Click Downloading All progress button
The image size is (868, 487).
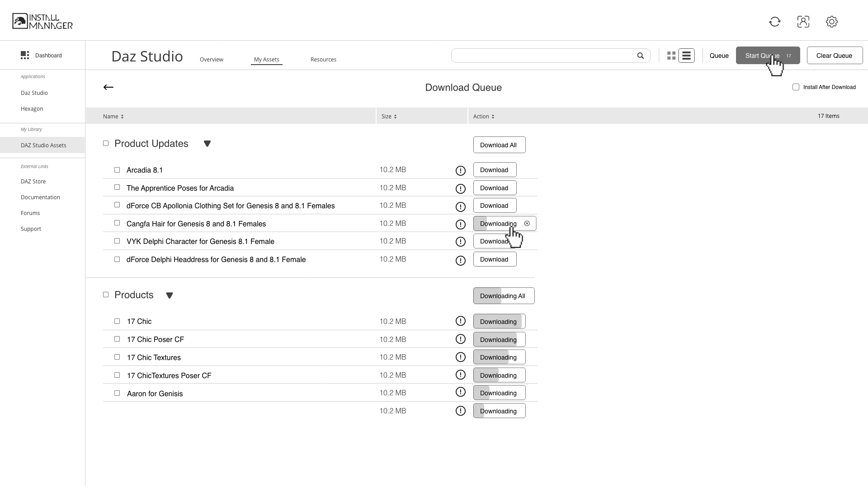click(504, 296)
